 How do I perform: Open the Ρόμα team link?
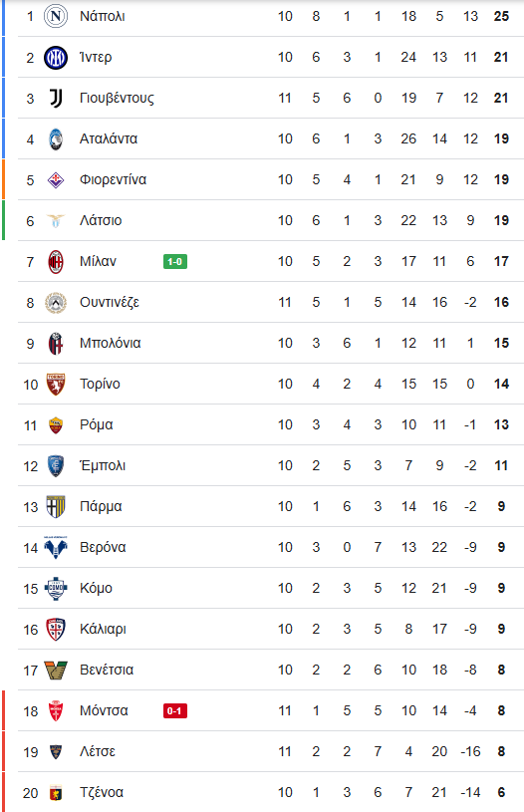tap(97, 424)
